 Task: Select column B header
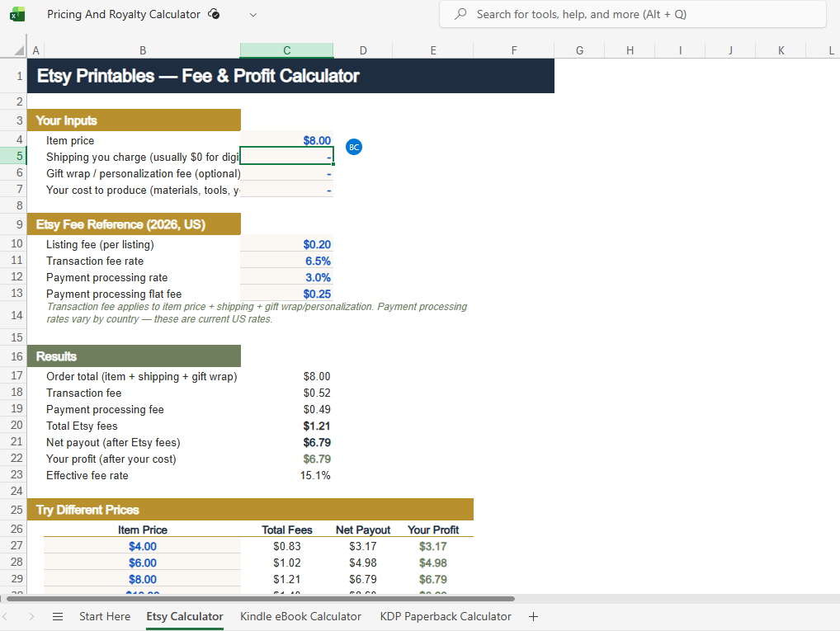(143, 50)
